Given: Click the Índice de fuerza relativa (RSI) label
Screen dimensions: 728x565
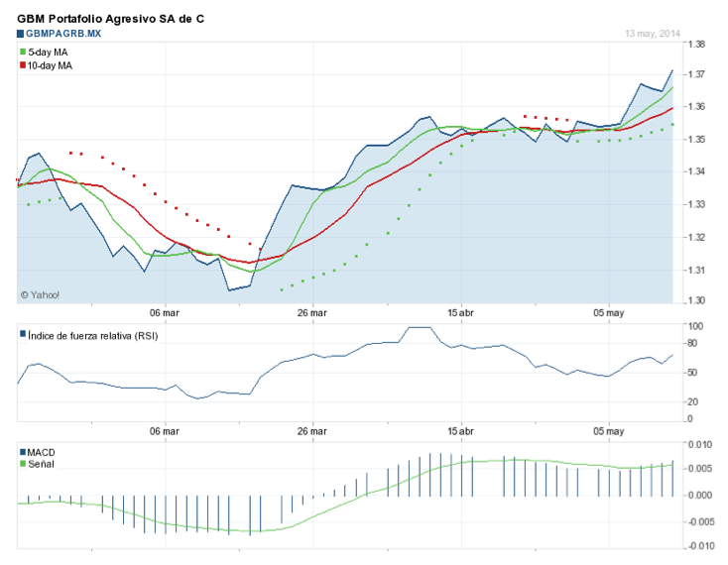Looking at the screenshot, I should 93,336.
